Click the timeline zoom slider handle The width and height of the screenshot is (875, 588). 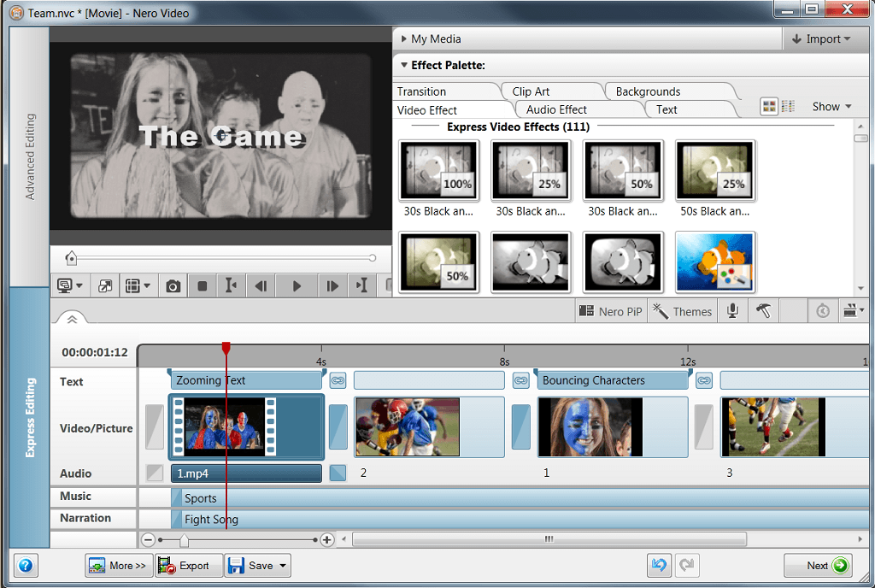[184, 539]
